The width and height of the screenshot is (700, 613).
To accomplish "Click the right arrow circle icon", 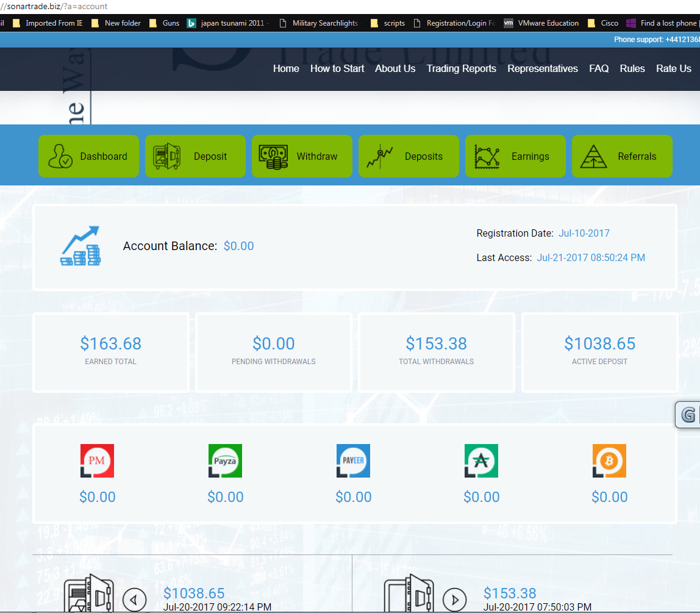I will 454,600.
